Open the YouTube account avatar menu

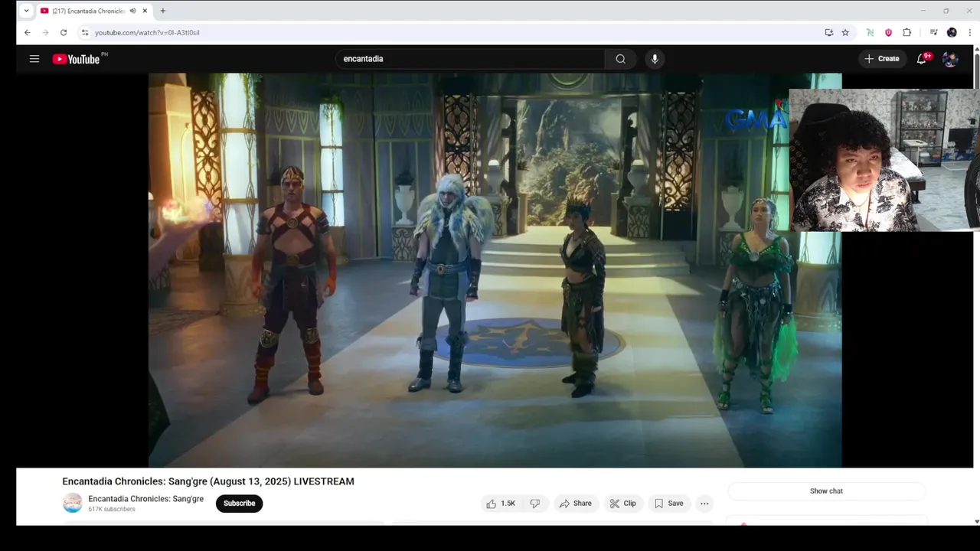(x=950, y=59)
